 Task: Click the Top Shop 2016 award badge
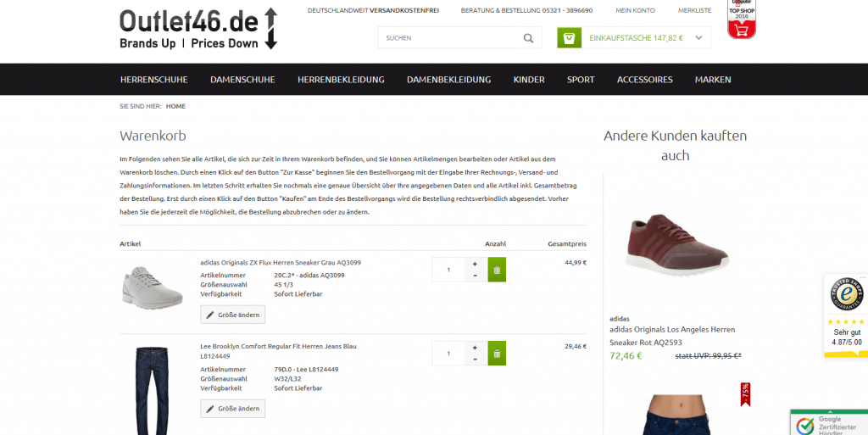tap(741, 20)
